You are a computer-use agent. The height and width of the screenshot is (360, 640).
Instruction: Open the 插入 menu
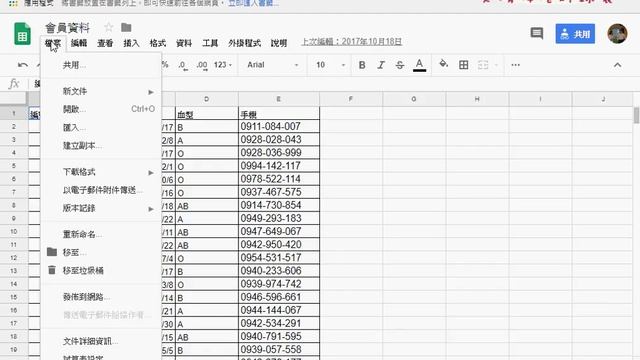click(x=131, y=43)
